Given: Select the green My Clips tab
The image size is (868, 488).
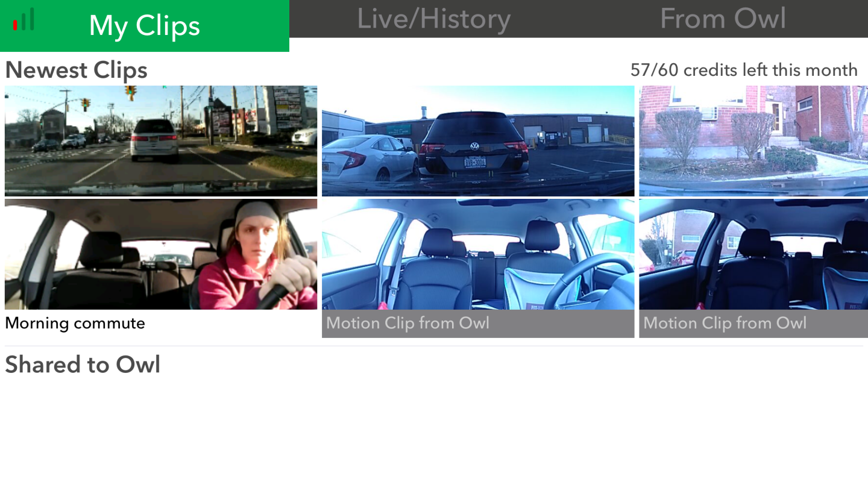Looking at the screenshot, I should pyautogui.click(x=144, y=25).
